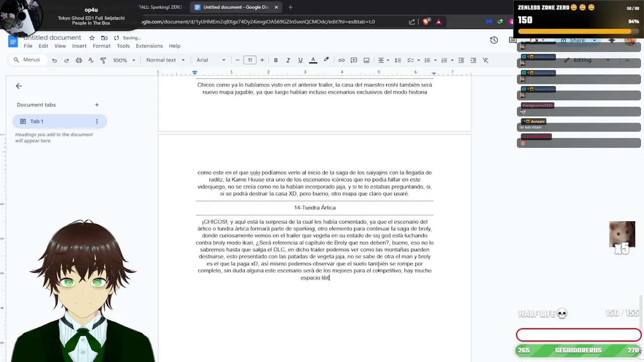Open a new browser tab
The width and height of the screenshot is (644, 362).
pyautogui.click(x=290, y=7)
